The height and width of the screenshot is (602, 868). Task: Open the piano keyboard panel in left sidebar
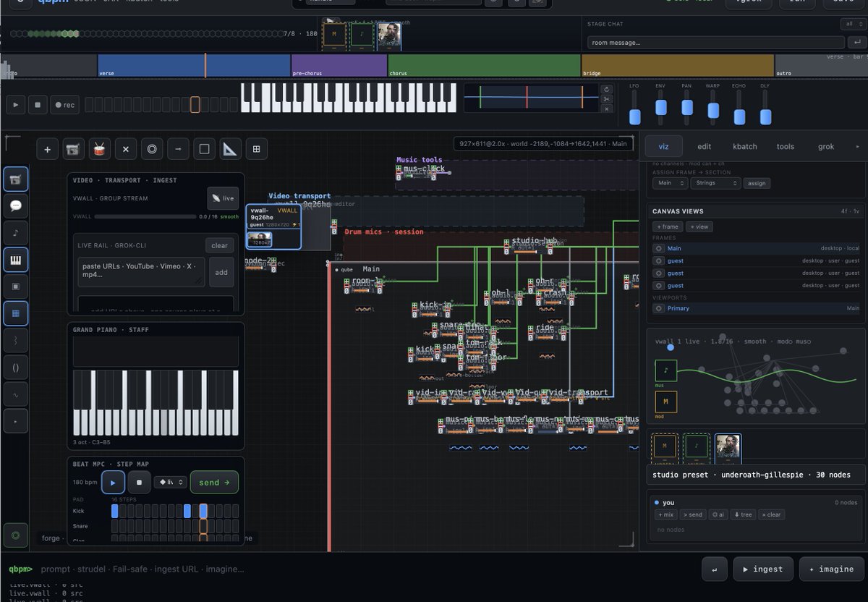[16, 259]
